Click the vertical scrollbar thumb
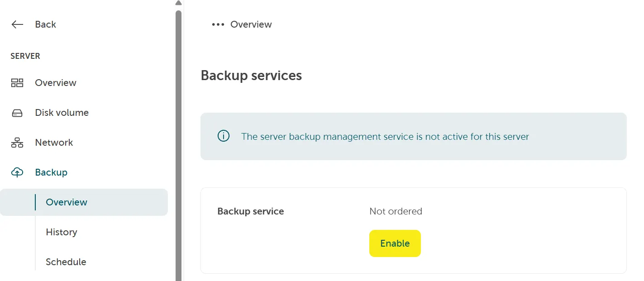 tap(177, 136)
